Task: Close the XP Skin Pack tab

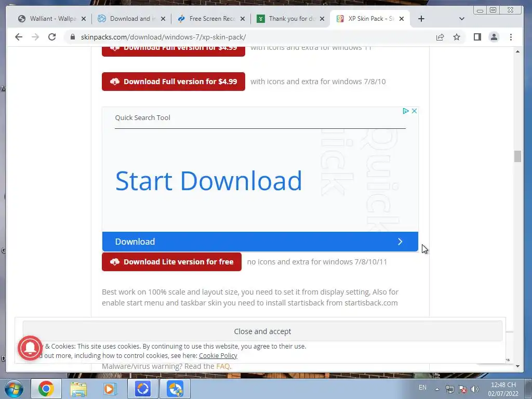Action: [402, 19]
